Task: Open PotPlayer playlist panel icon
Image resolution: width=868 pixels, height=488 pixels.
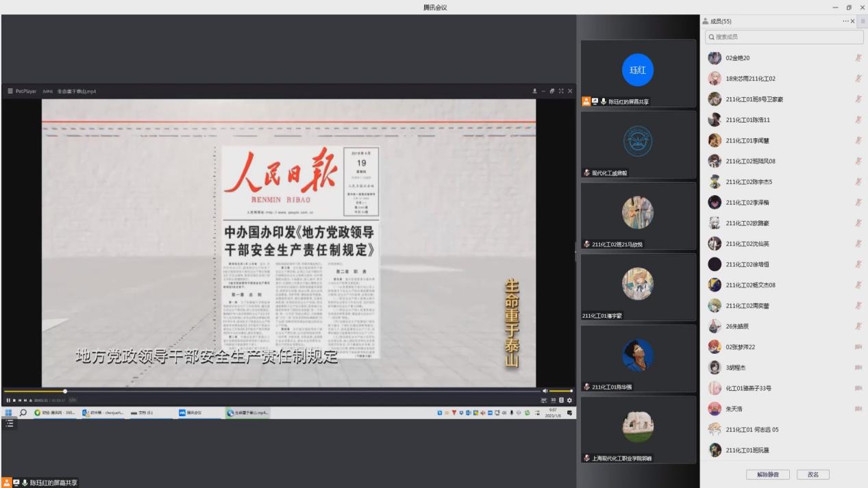Action: [562, 400]
